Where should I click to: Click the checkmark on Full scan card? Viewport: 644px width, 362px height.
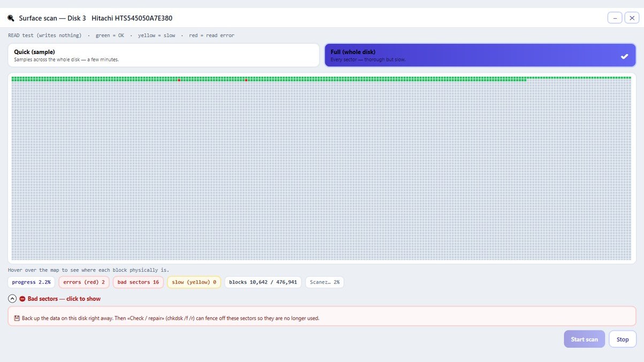pos(624,56)
